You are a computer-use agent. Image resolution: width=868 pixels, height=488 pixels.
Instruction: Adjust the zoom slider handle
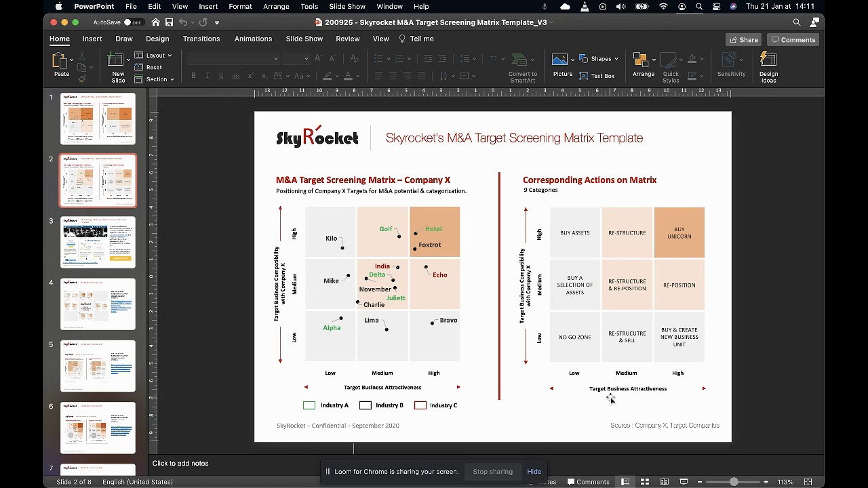pyautogui.click(x=734, y=482)
